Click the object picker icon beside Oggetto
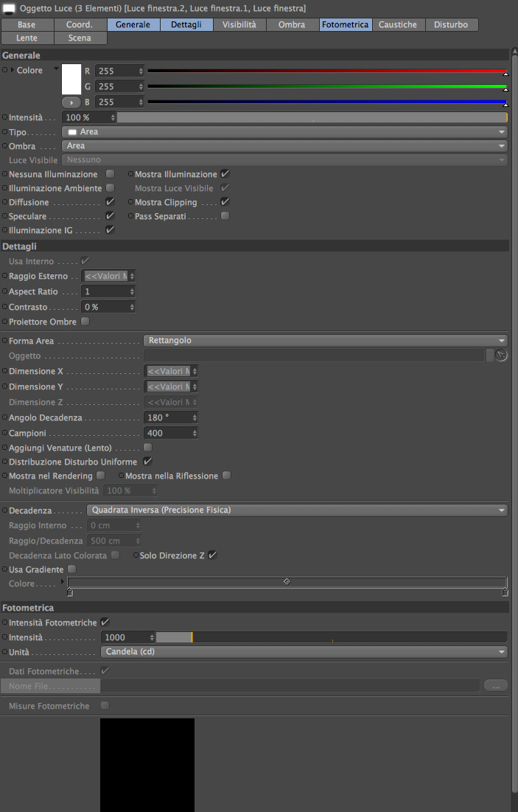The width and height of the screenshot is (518, 812). [501, 355]
